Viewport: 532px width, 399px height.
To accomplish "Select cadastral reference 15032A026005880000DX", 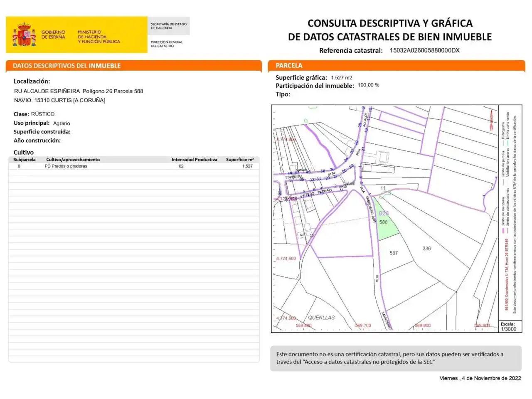I will pyautogui.click(x=424, y=50).
